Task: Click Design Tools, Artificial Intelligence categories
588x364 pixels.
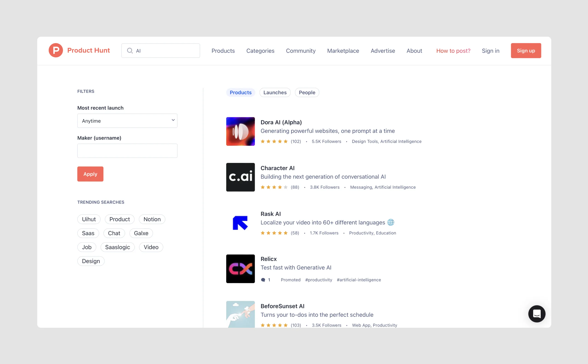Action: click(387, 141)
